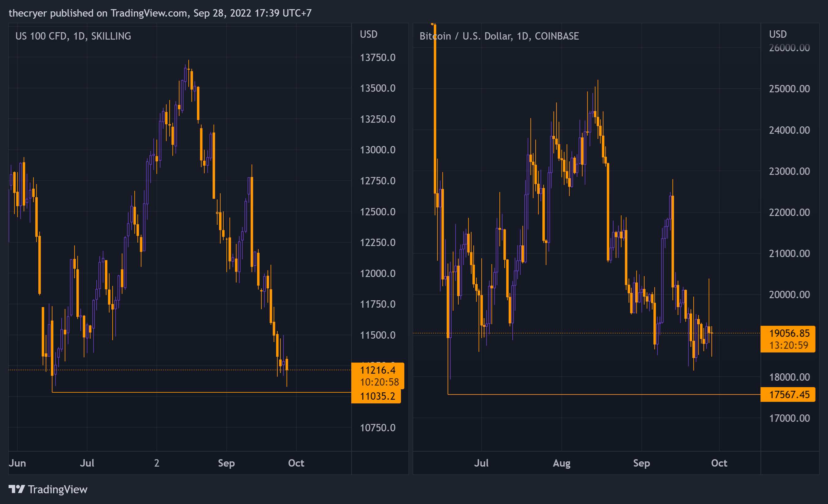The width and height of the screenshot is (828, 504).
Task: Click the Oct label on Bitcoin time axis
Action: pos(719,463)
